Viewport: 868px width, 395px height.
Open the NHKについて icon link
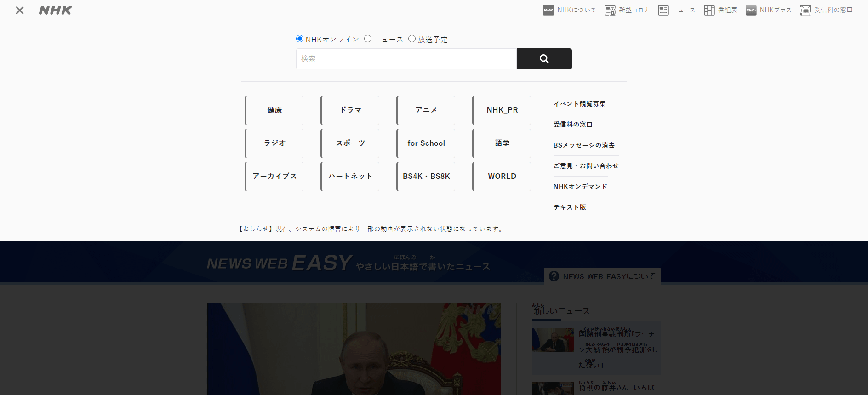coord(548,10)
